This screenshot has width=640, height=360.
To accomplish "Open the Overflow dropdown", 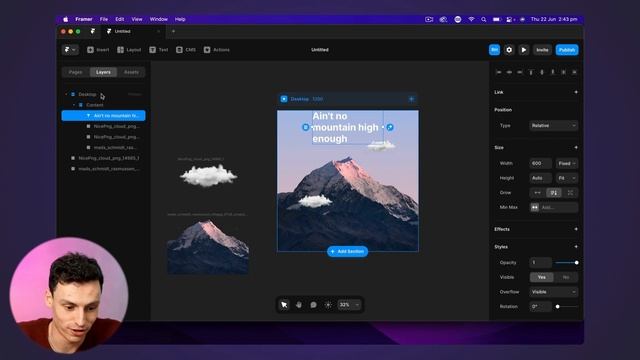I will (554, 292).
